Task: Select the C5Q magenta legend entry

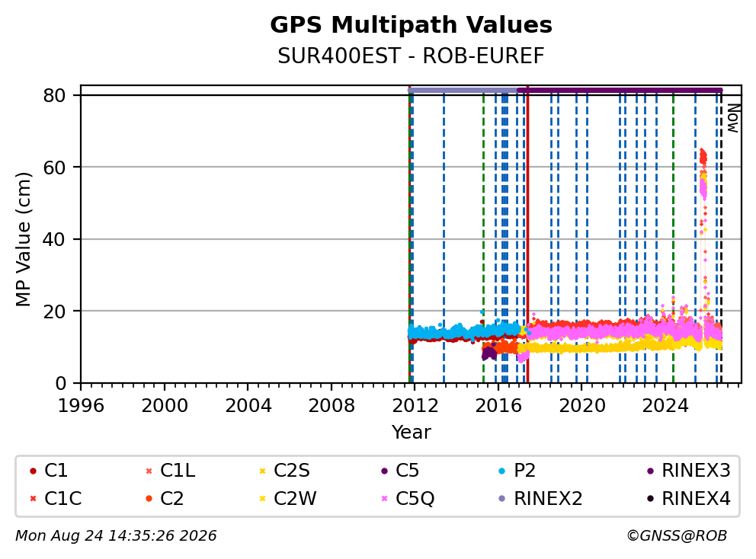Action: [408, 498]
